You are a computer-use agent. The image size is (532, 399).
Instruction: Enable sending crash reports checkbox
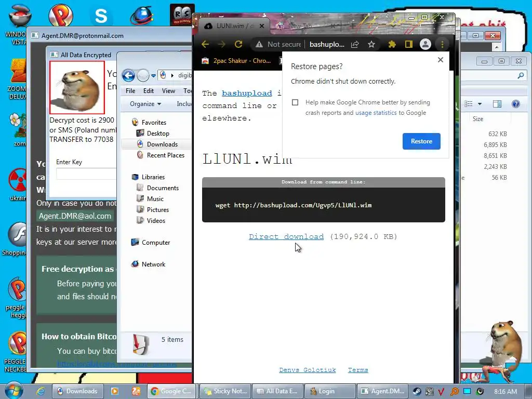295,102
